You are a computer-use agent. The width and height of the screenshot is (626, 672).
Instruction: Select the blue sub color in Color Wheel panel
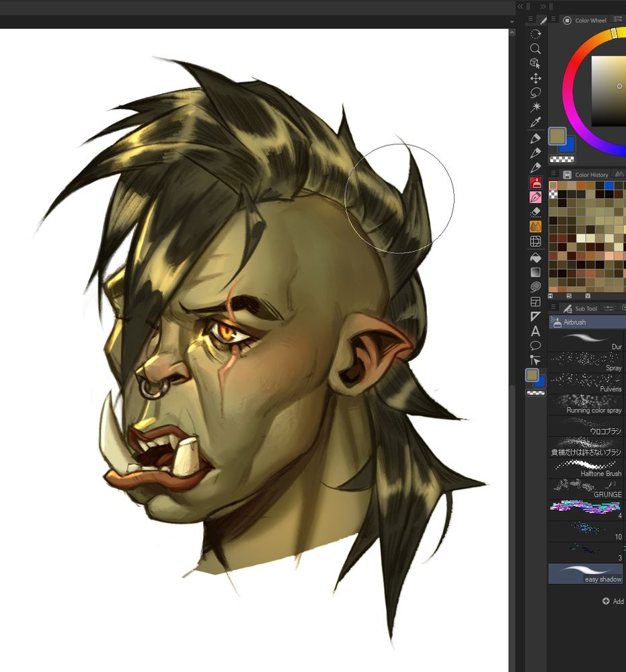pos(570,146)
